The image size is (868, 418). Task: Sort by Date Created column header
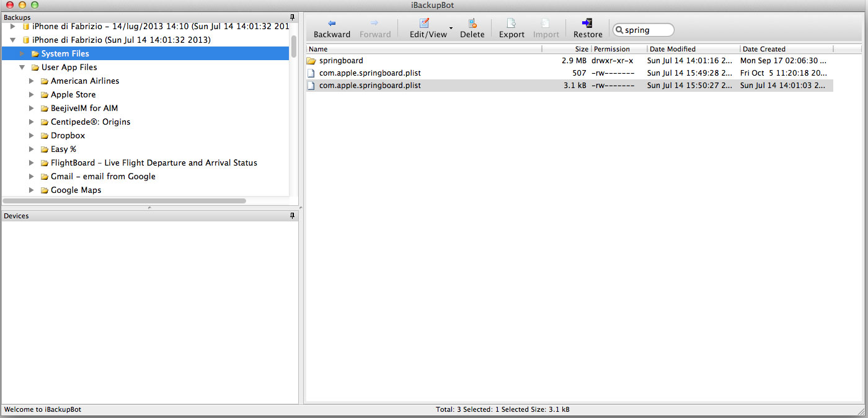786,49
